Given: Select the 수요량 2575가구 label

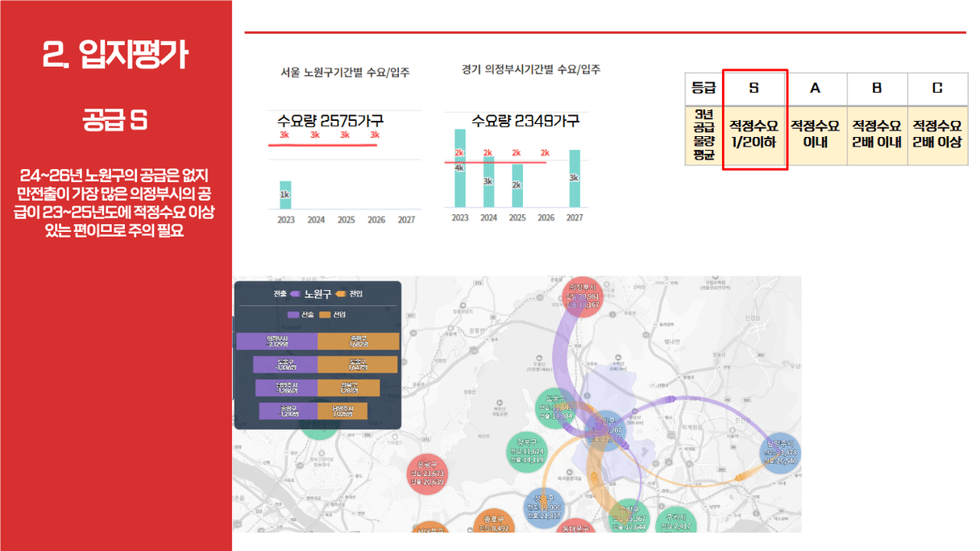Looking at the screenshot, I should tap(330, 121).
